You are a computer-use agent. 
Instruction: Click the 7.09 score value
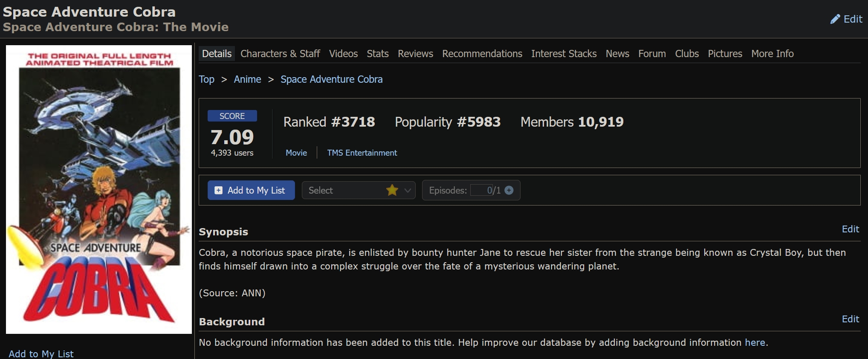232,137
